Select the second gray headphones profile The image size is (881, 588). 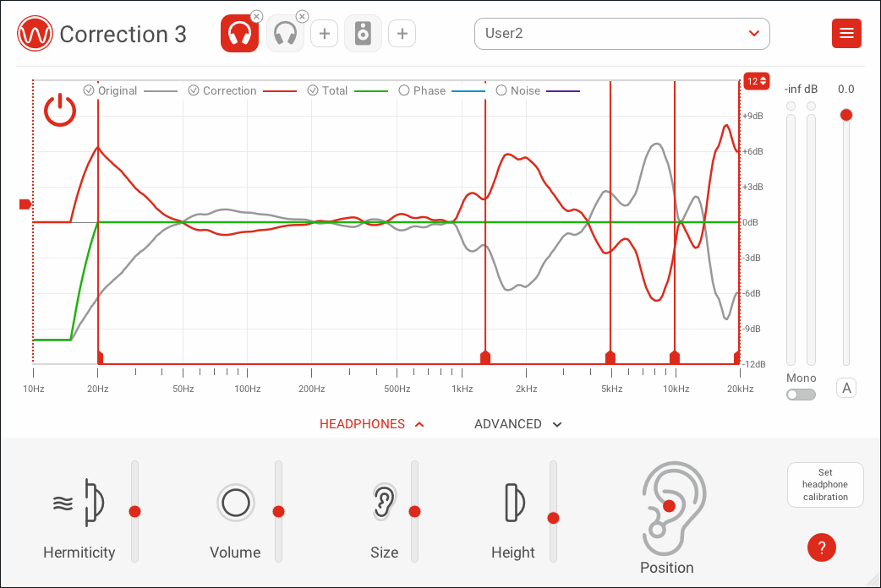click(285, 35)
